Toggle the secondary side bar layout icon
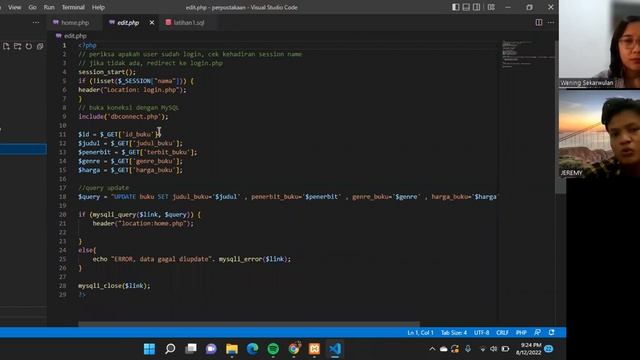The image size is (640, 360). tap(476, 7)
